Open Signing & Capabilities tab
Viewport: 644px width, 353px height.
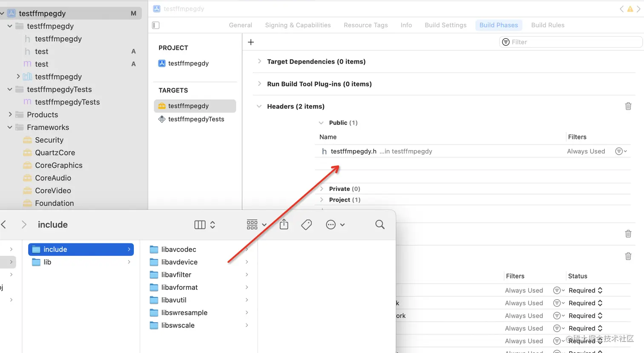coord(298,25)
